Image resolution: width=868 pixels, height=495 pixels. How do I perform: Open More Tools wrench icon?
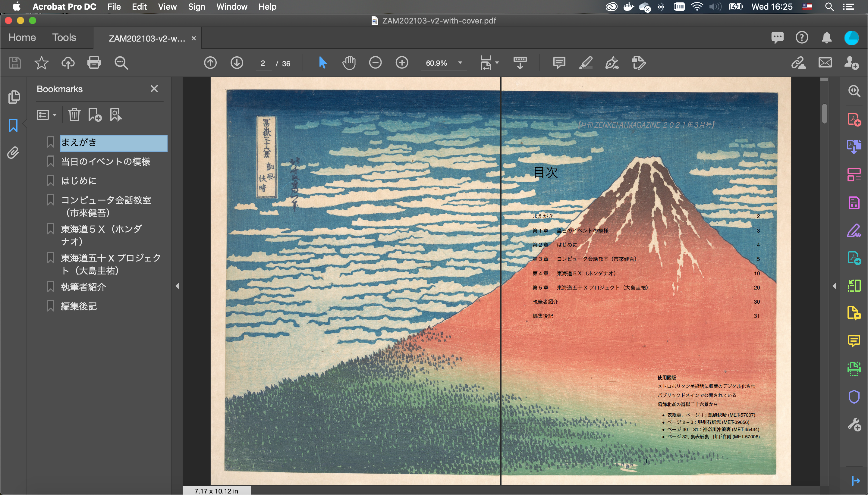pos(854,424)
